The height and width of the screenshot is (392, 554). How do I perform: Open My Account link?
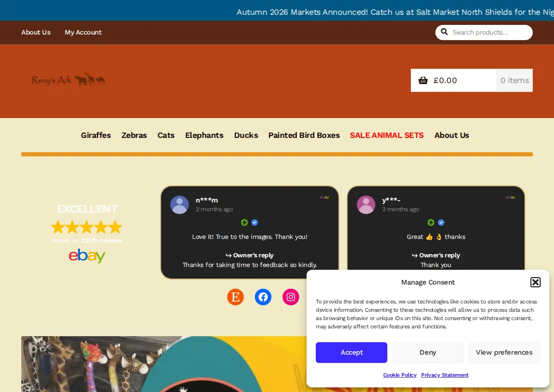click(83, 32)
